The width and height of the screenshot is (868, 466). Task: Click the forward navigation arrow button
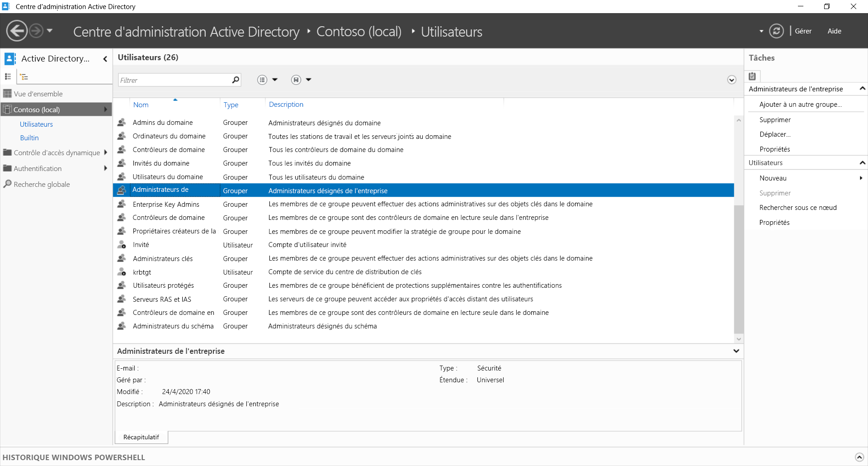tap(36, 31)
